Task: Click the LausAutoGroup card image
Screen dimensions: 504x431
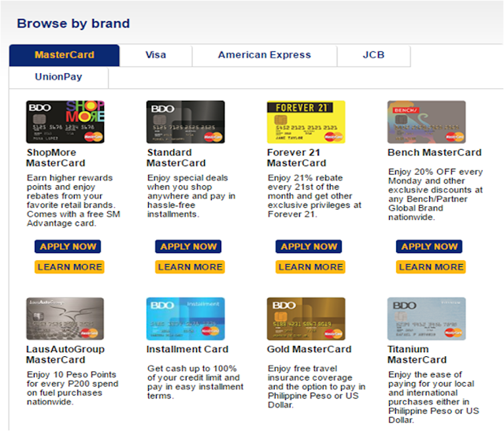Action: [65, 318]
